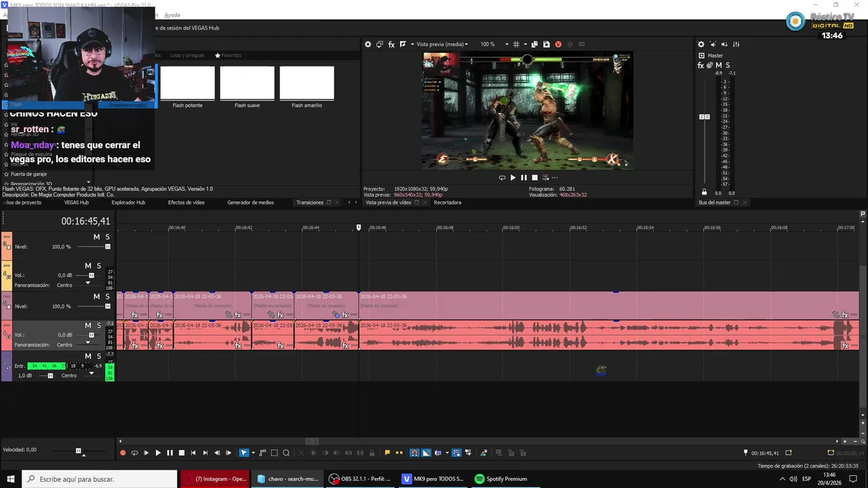
Task: Expand track 7 options arrow beside Centro
Action: (x=92, y=373)
